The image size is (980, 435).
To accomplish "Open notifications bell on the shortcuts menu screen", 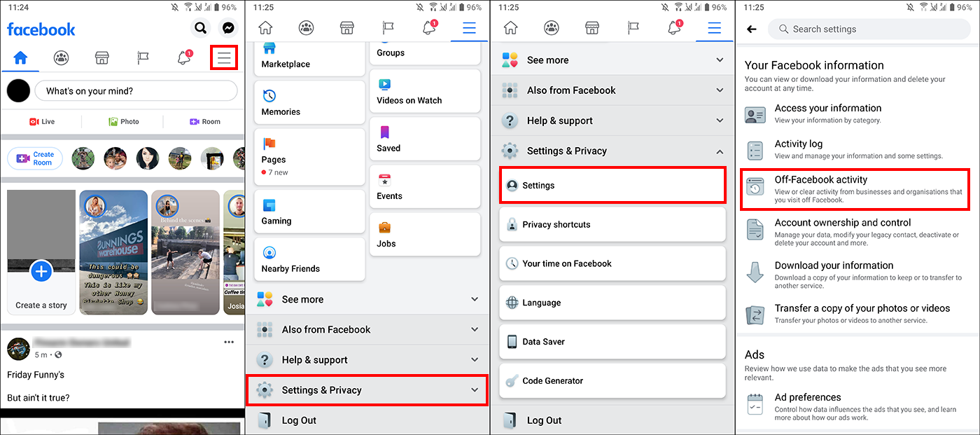I will (x=429, y=28).
